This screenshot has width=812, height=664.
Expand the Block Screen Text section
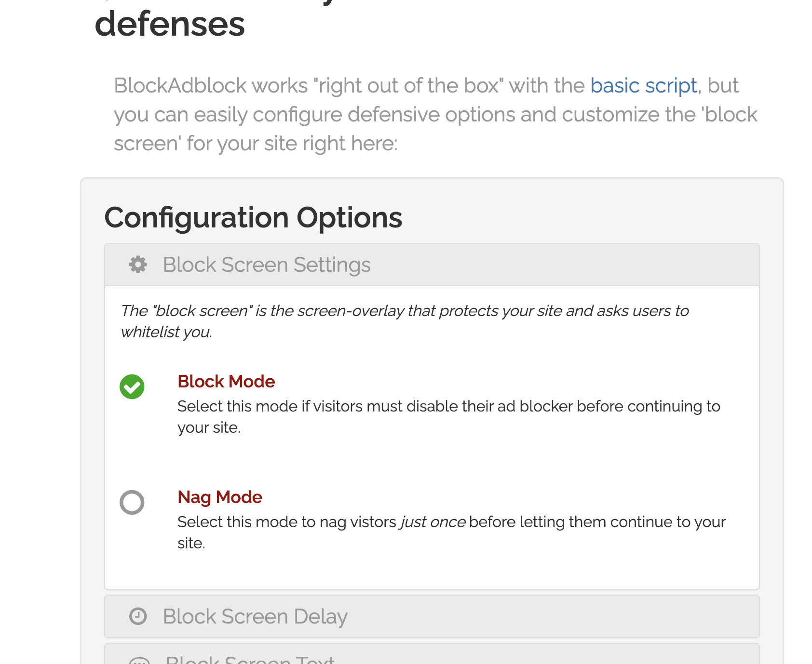tap(432, 660)
